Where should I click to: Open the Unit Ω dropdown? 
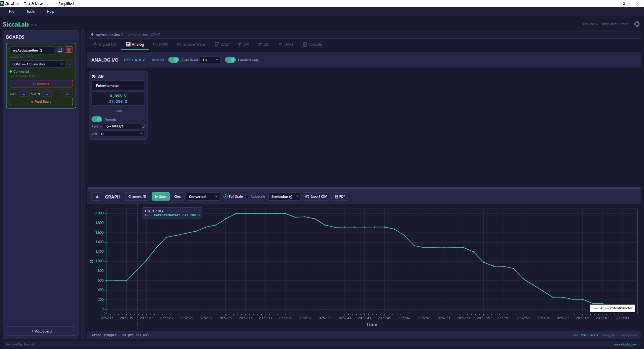point(122,134)
